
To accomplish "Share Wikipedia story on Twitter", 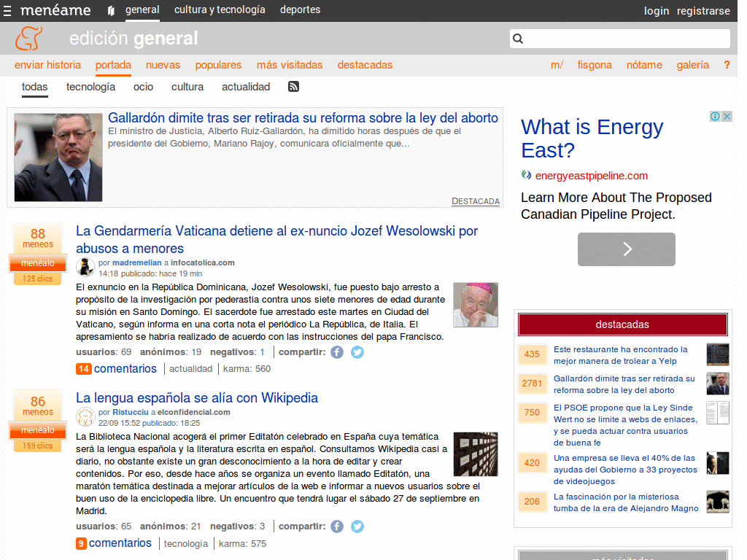I will coord(357,526).
